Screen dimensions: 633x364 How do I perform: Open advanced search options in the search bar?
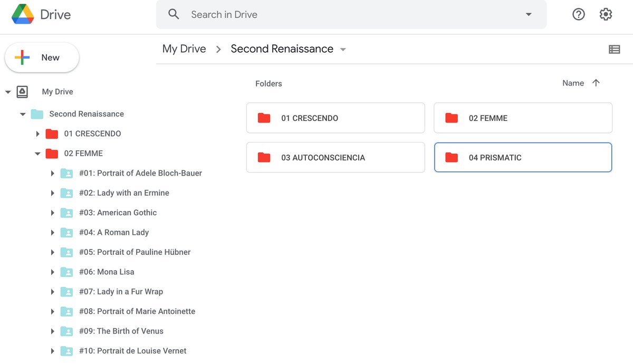pyautogui.click(x=529, y=15)
